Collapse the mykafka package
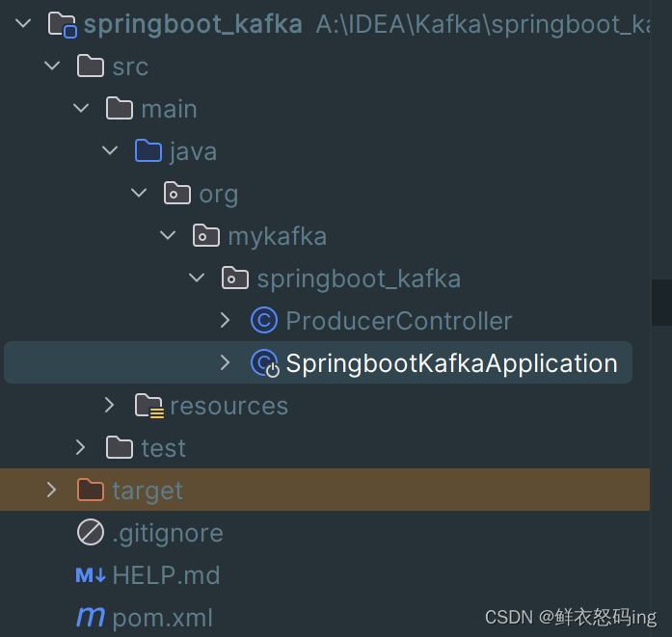Viewport: 672px width, 637px height. point(168,236)
